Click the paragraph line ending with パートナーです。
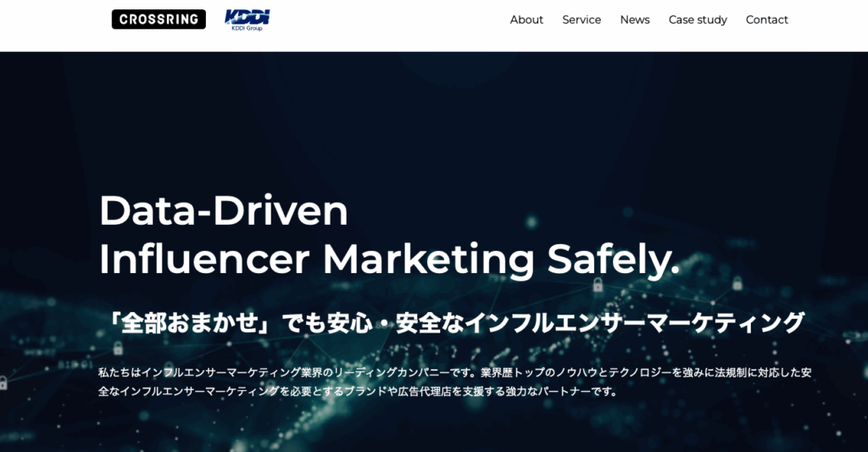868x452 pixels. click(358, 392)
